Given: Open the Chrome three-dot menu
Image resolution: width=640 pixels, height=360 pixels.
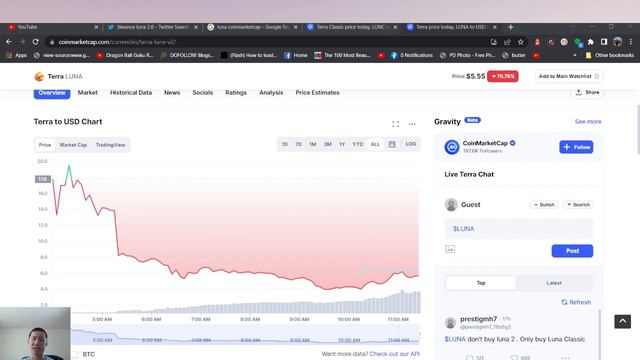Looking at the screenshot, I should pyautogui.click(x=631, y=42).
